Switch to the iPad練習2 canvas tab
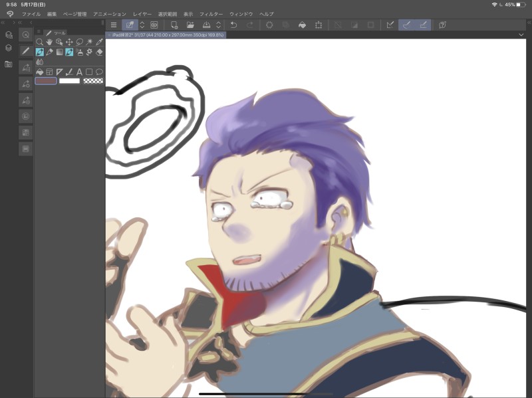The height and width of the screenshot is (398, 532). click(x=166, y=35)
